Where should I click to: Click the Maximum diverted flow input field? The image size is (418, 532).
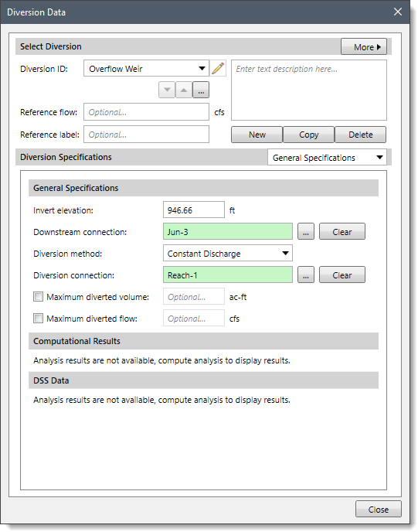[194, 319]
